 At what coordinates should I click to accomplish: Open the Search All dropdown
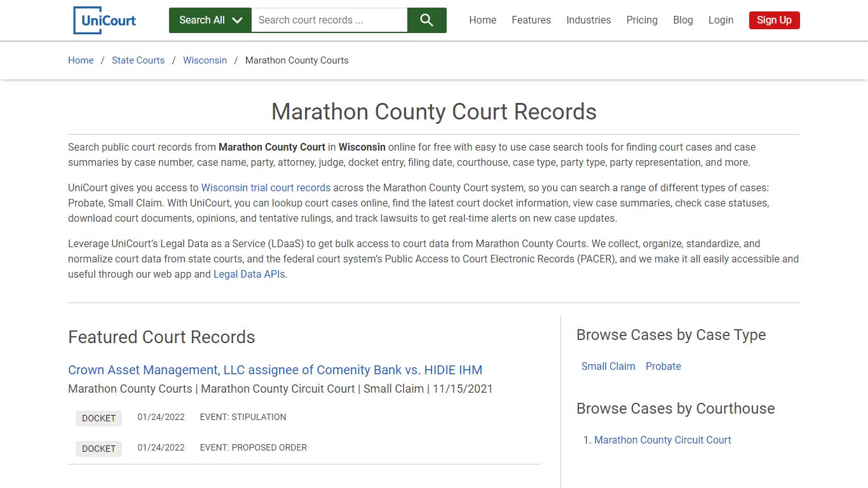(210, 20)
